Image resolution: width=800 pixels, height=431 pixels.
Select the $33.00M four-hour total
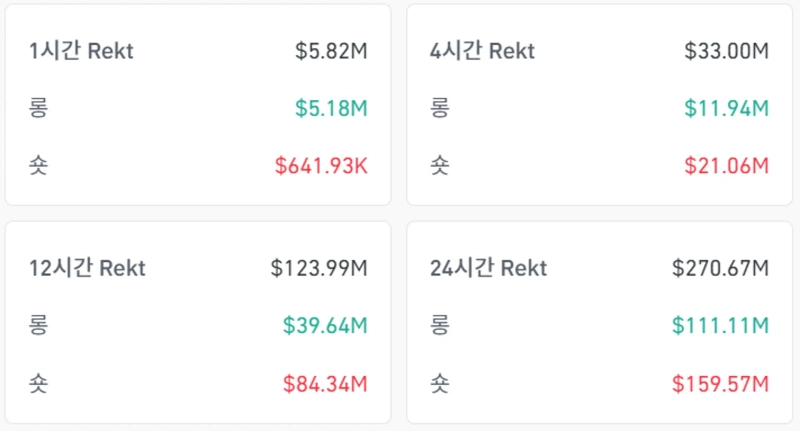(x=726, y=51)
